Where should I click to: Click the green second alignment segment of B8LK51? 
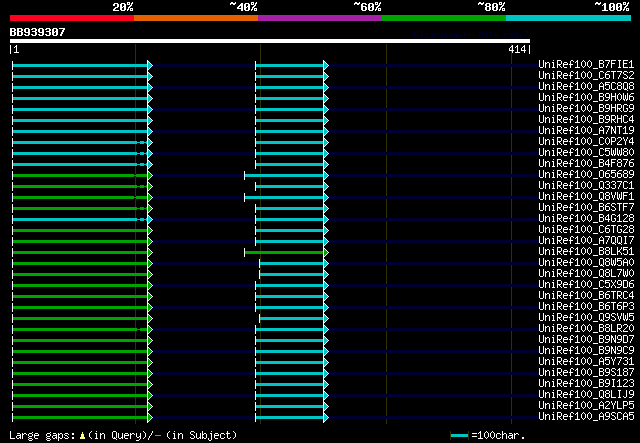[285, 253]
